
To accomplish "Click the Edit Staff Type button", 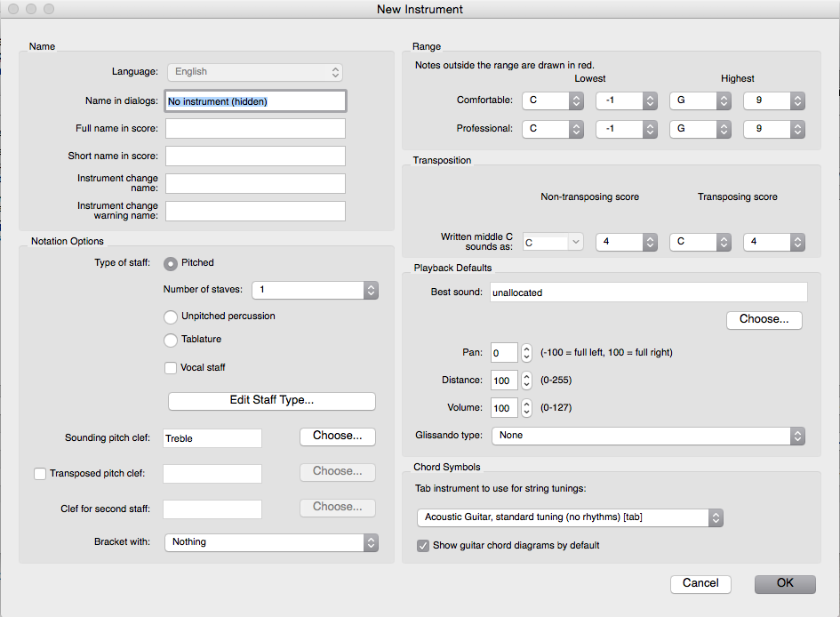I will coord(271,401).
